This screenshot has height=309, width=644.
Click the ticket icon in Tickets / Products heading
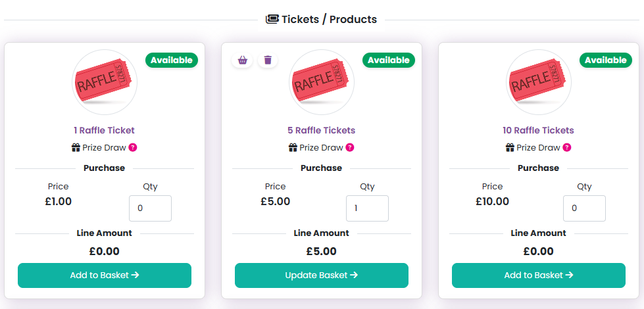(272, 19)
